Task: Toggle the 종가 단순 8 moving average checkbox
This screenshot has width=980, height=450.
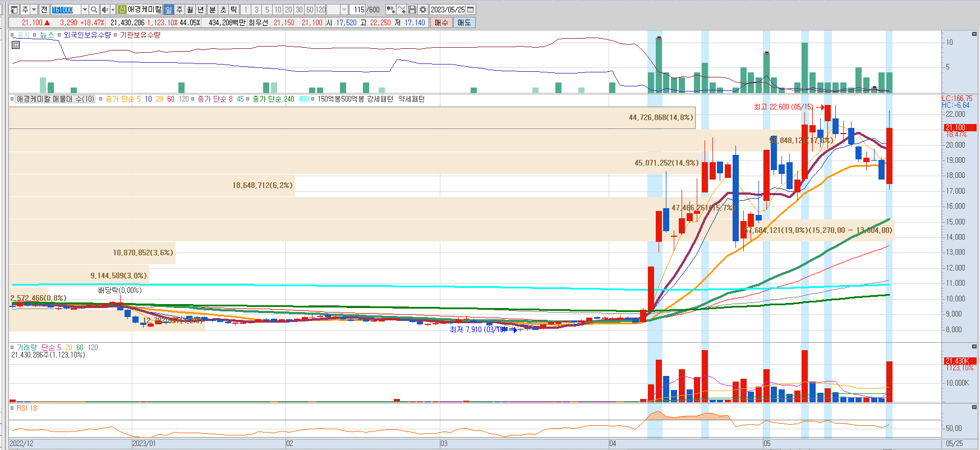Action: pyautogui.click(x=193, y=99)
